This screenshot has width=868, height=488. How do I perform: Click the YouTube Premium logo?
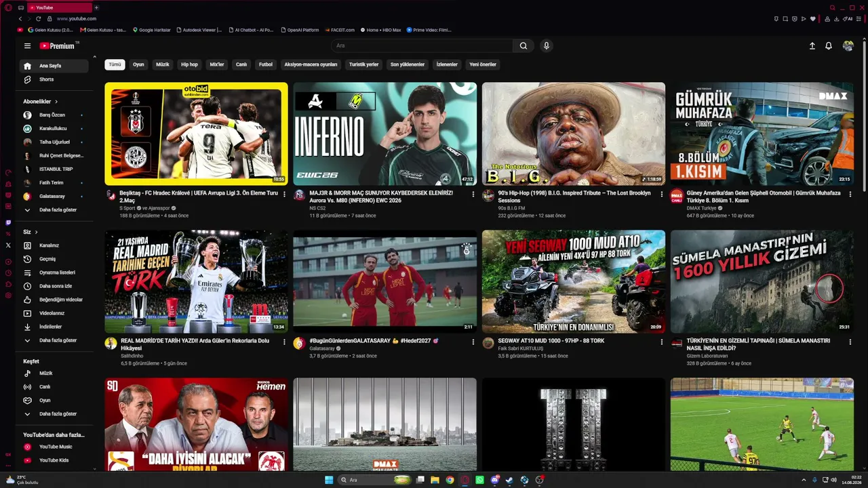tap(58, 46)
